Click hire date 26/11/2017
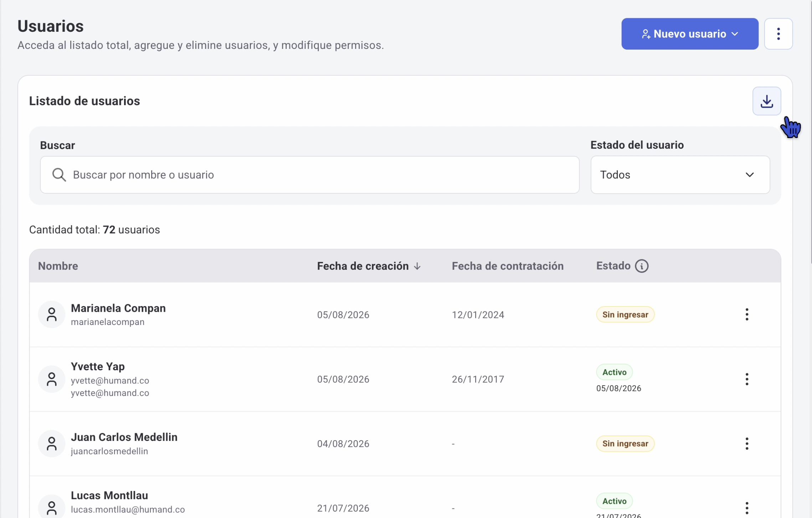Image resolution: width=812 pixels, height=518 pixels. tap(478, 379)
